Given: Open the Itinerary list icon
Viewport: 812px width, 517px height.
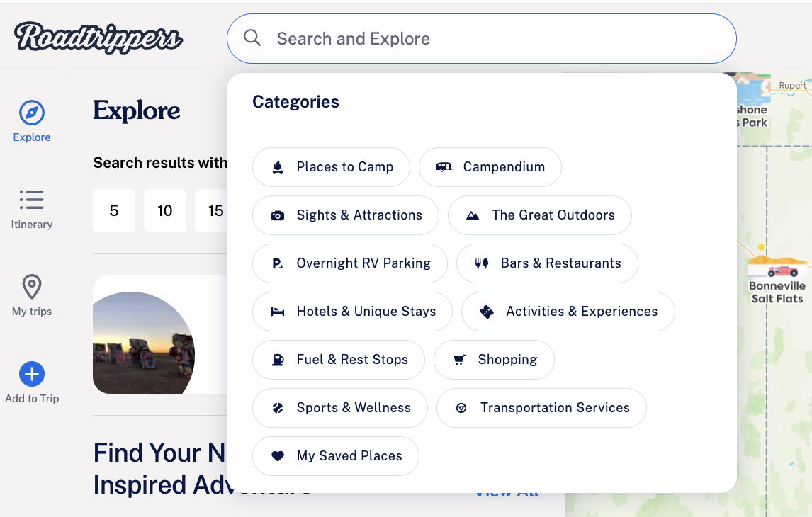Looking at the screenshot, I should (32, 200).
